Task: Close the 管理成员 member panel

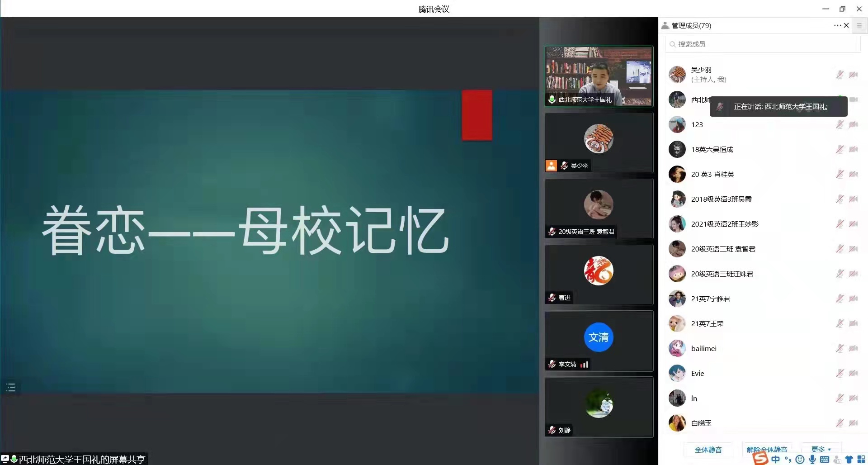Action: tap(846, 25)
